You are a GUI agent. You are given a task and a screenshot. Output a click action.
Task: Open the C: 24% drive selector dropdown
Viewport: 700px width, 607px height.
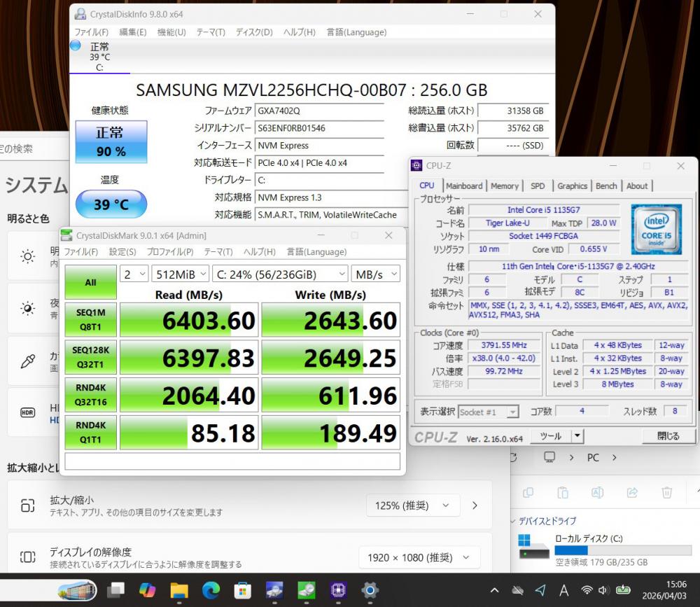[x=281, y=274]
